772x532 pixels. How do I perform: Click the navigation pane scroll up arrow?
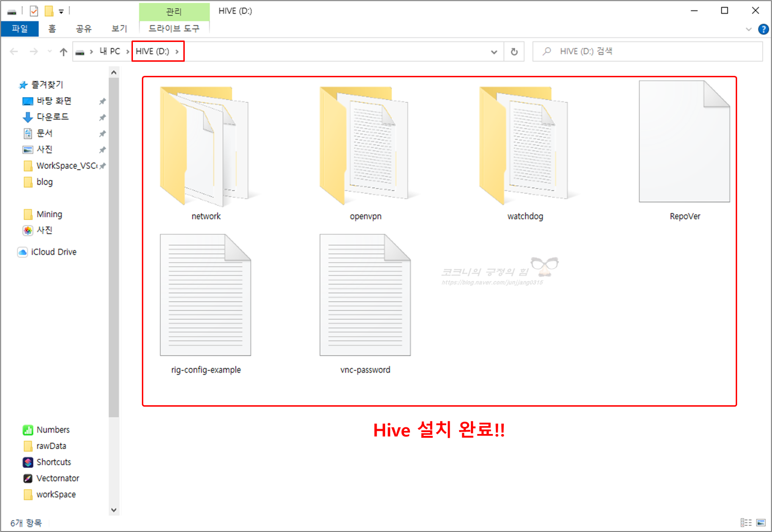tap(114, 72)
